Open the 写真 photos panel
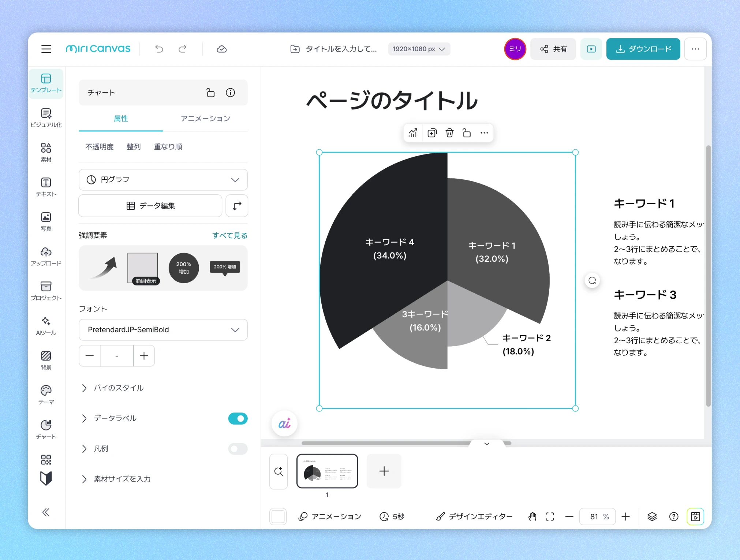The width and height of the screenshot is (740, 560). pyautogui.click(x=46, y=222)
